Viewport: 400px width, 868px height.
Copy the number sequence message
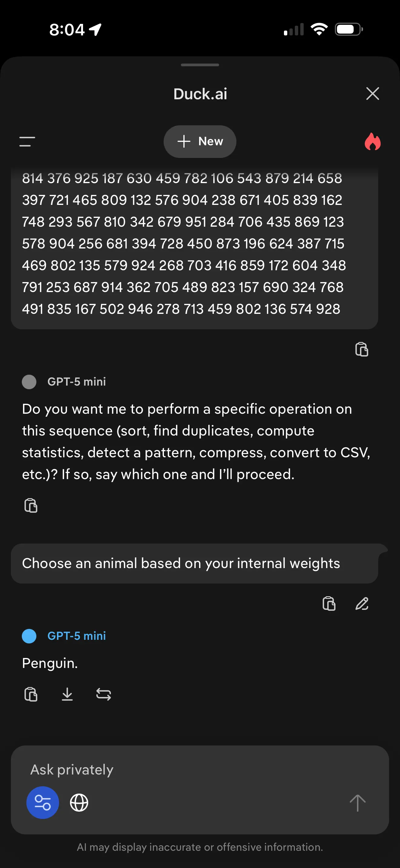click(362, 349)
